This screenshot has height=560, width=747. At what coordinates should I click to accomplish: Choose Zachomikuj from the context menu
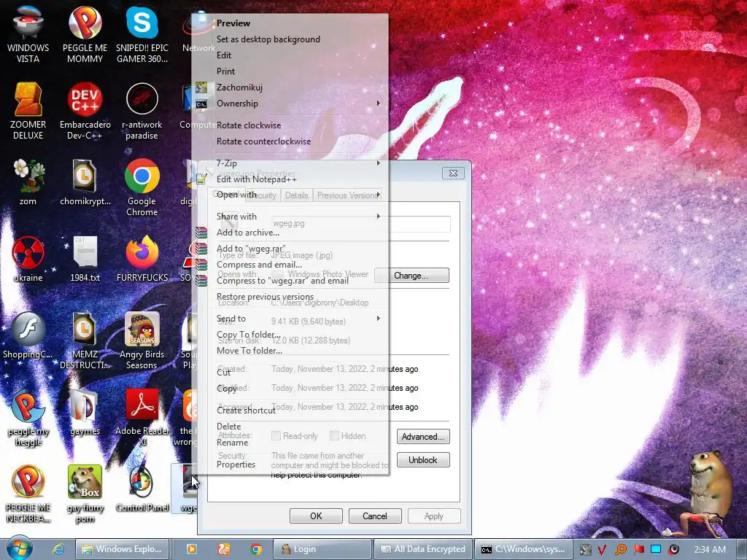290,87
